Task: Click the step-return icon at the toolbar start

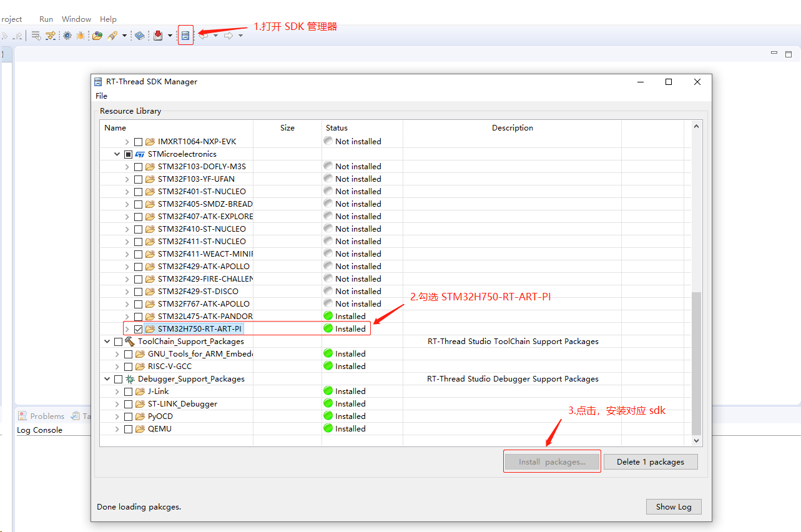Action: 19,36
